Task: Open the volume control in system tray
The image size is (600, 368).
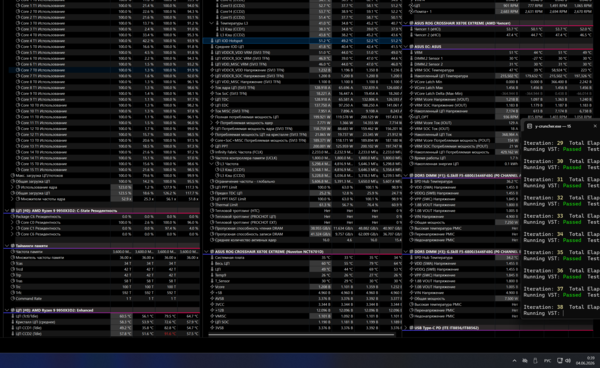Action: tap(568, 361)
